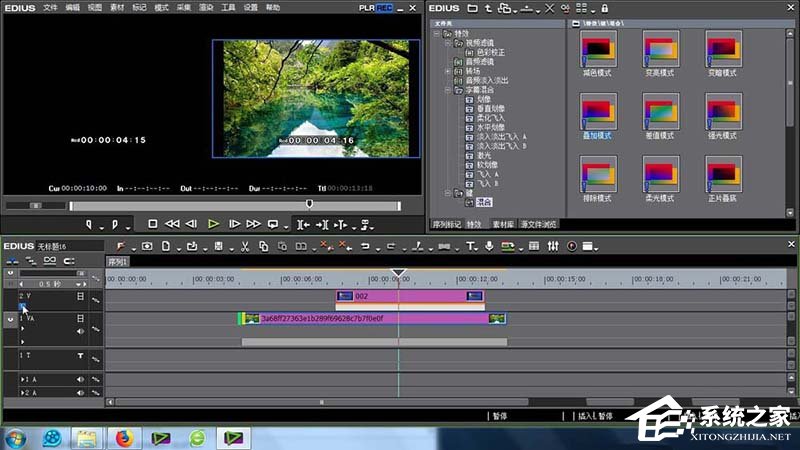Select the 叠加模式 effect thumbnail
Image resolution: width=800 pixels, height=450 pixels.
coord(599,113)
